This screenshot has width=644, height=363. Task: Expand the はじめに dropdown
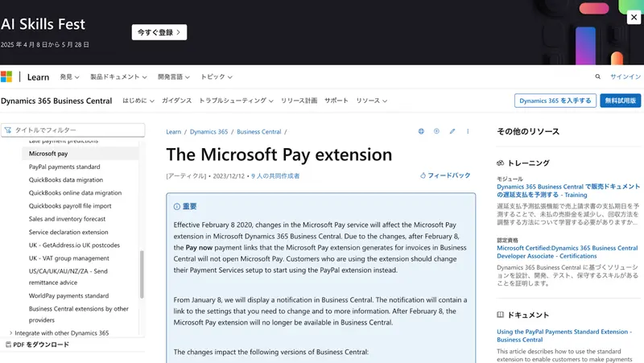[138, 101]
